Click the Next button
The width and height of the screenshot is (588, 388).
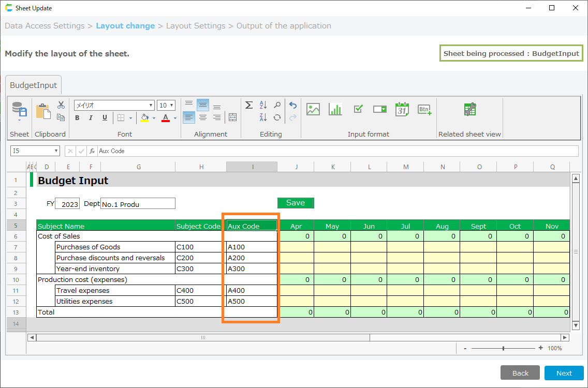coord(564,373)
